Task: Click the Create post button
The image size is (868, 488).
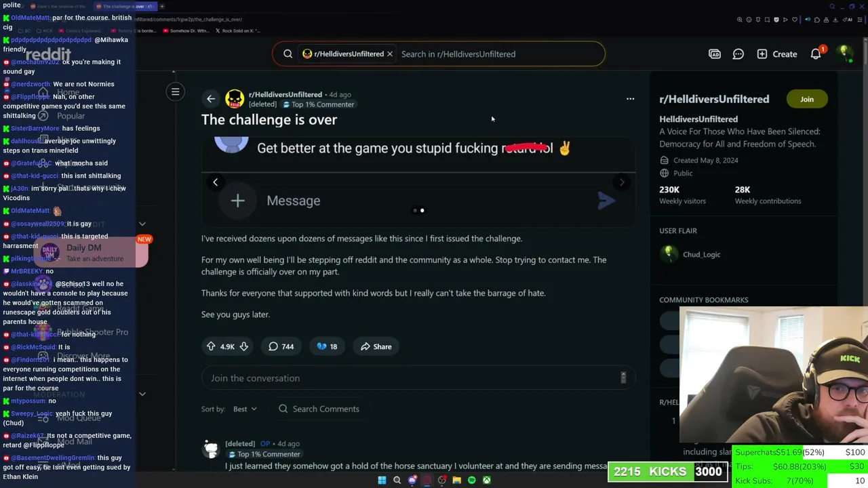Action: (777, 54)
